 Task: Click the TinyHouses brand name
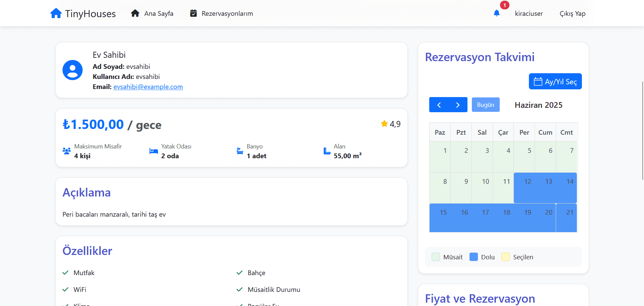pyautogui.click(x=90, y=14)
